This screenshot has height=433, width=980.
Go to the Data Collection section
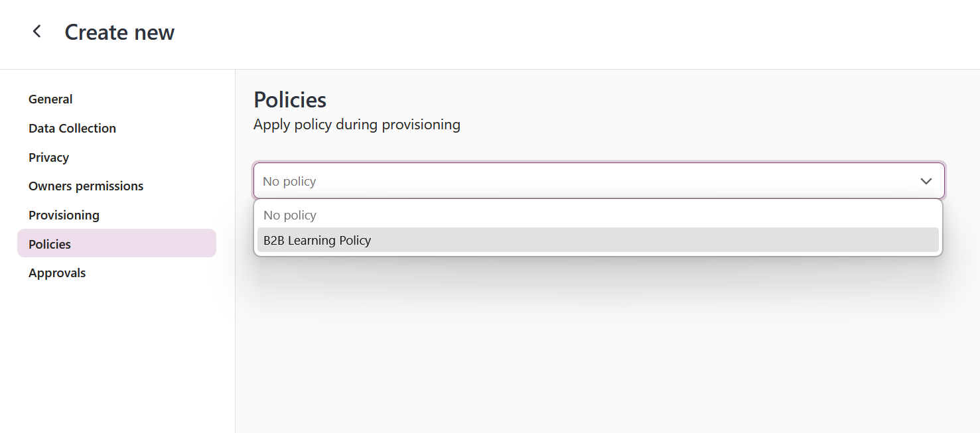pyautogui.click(x=72, y=128)
